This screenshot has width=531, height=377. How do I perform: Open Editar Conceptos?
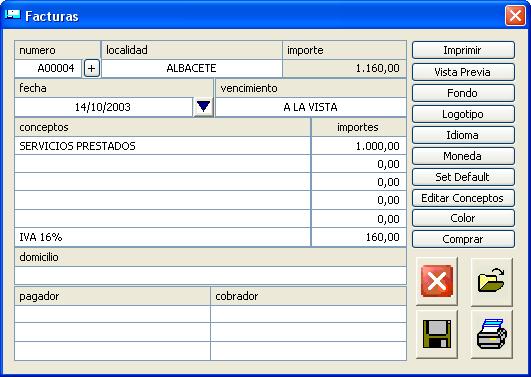[x=463, y=198]
